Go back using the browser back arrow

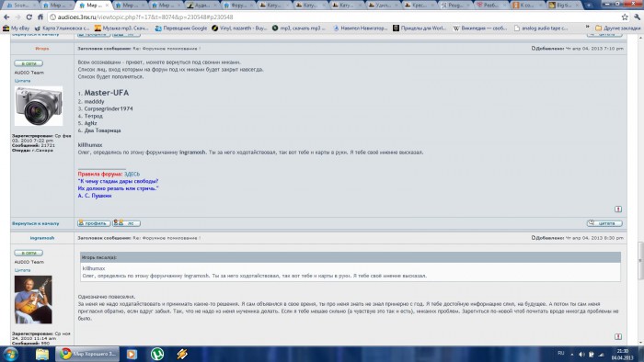pyautogui.click(x=6, y=17)
